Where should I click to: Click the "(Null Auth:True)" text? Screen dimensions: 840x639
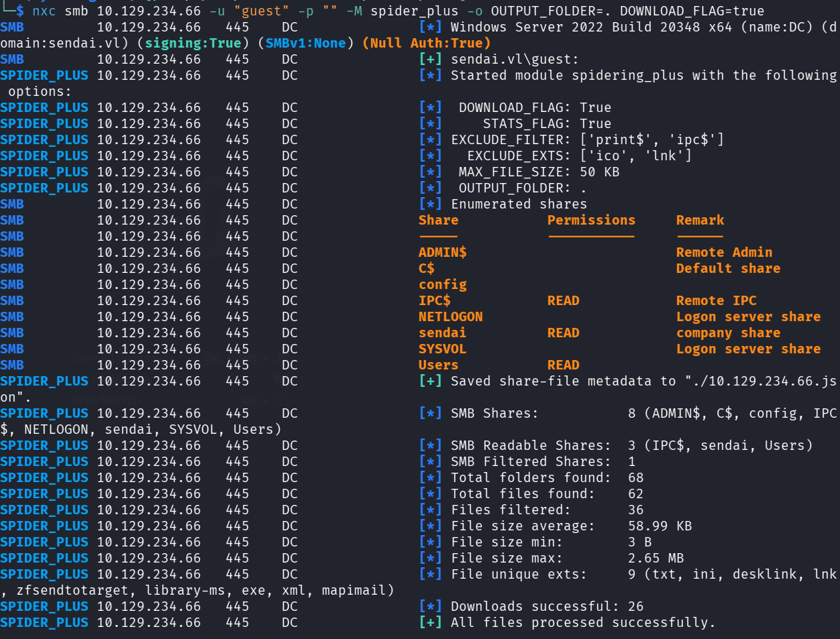tap(427, 43)
